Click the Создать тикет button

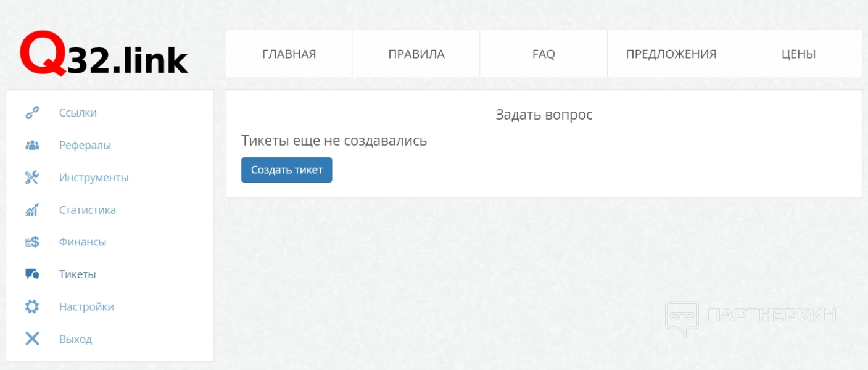[287, 170]
